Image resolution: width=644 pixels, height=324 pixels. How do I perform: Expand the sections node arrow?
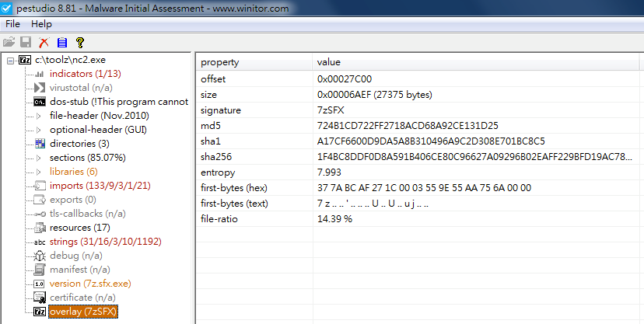(x=39, y=158)
